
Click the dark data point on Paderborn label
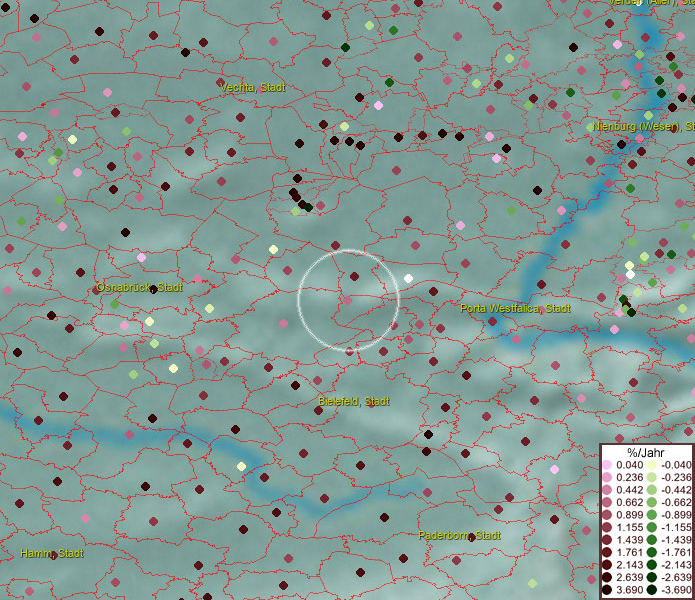point(472,538)
